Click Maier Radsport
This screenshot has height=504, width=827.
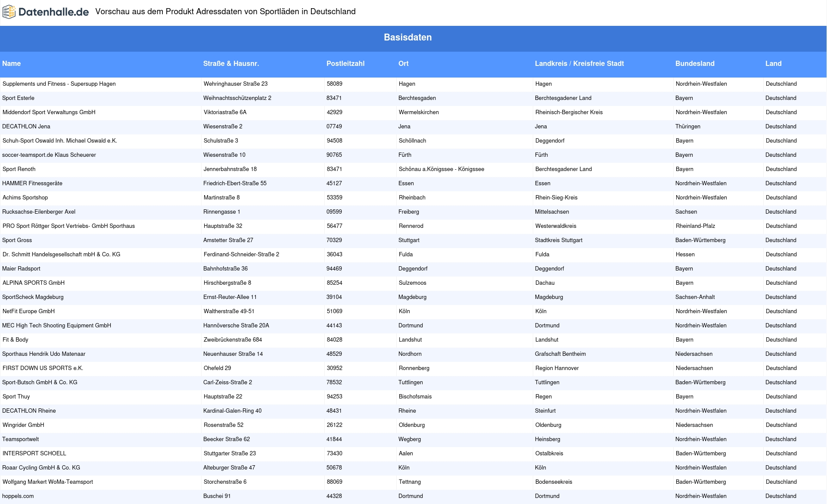tap(21, 269)
